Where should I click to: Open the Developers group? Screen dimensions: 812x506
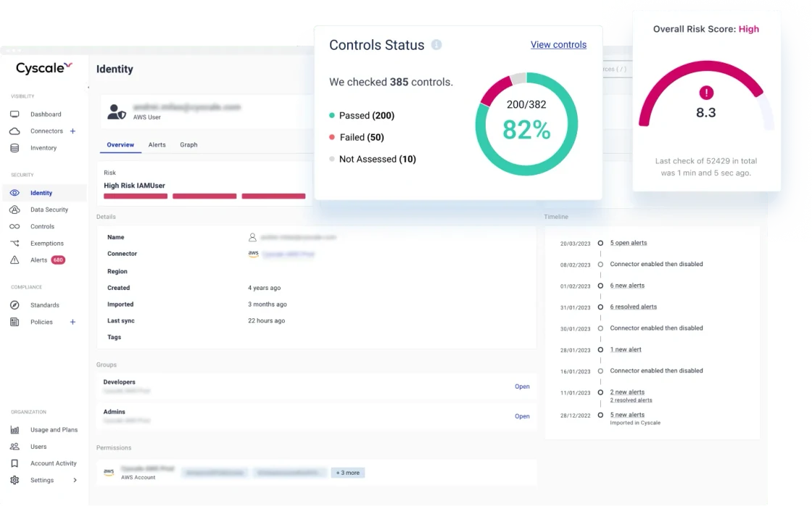[522, 386]
